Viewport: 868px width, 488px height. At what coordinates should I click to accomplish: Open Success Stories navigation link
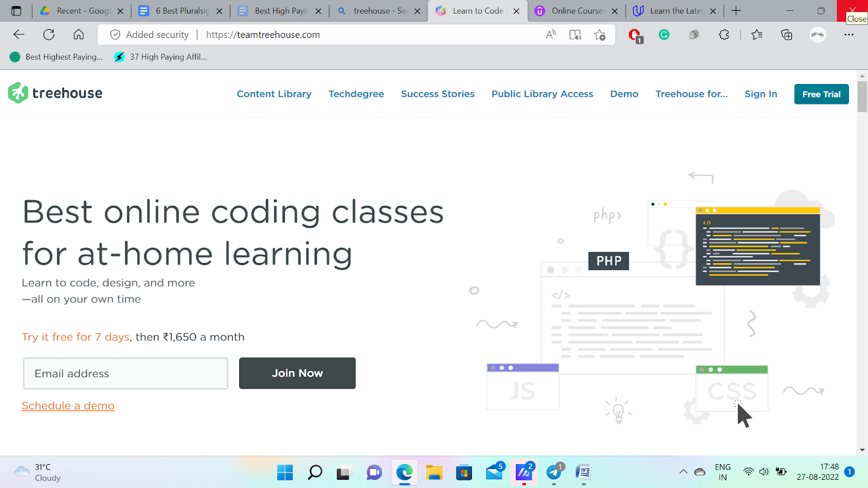(x=438, y=94)
